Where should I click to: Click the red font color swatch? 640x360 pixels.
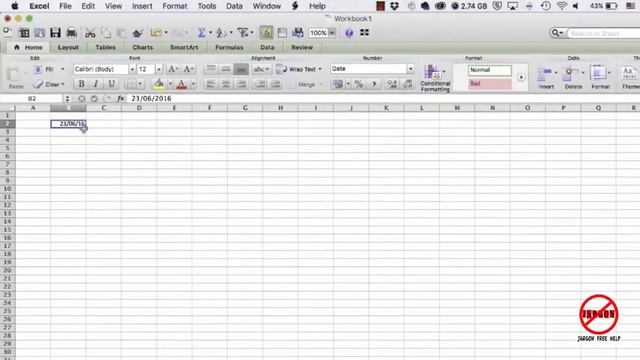coord(182,84)
